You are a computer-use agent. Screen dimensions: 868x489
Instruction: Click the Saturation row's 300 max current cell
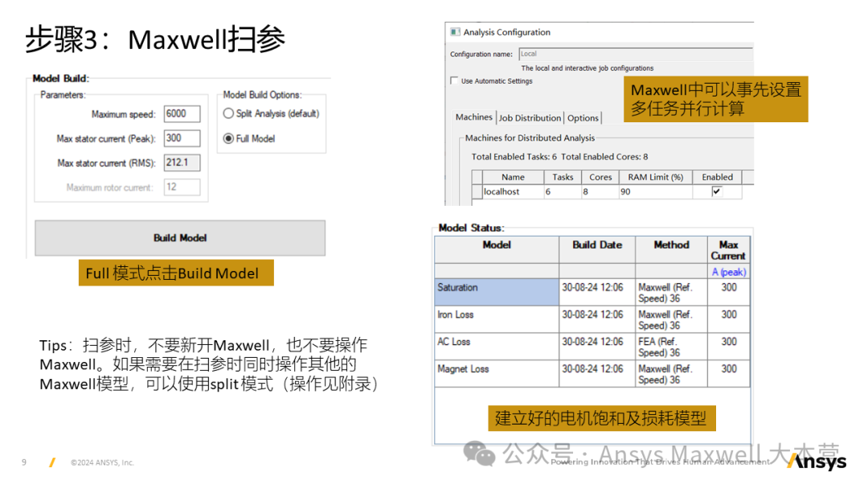click(728, 292)
